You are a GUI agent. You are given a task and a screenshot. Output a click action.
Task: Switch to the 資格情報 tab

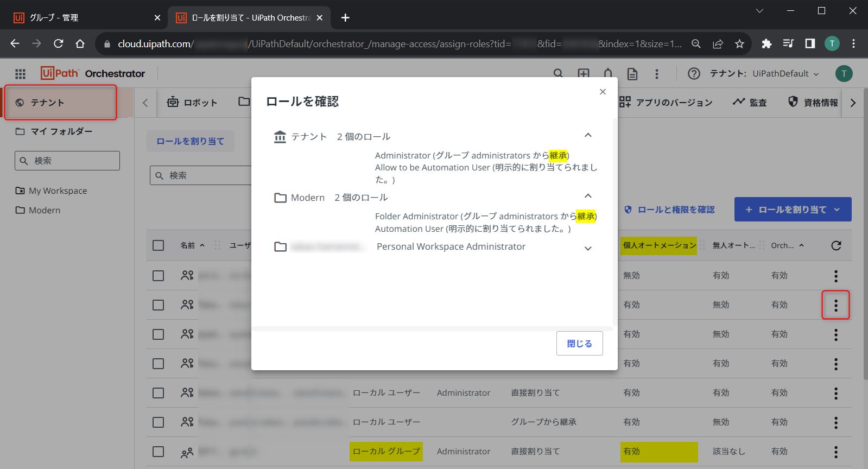(x=813, y=102)
